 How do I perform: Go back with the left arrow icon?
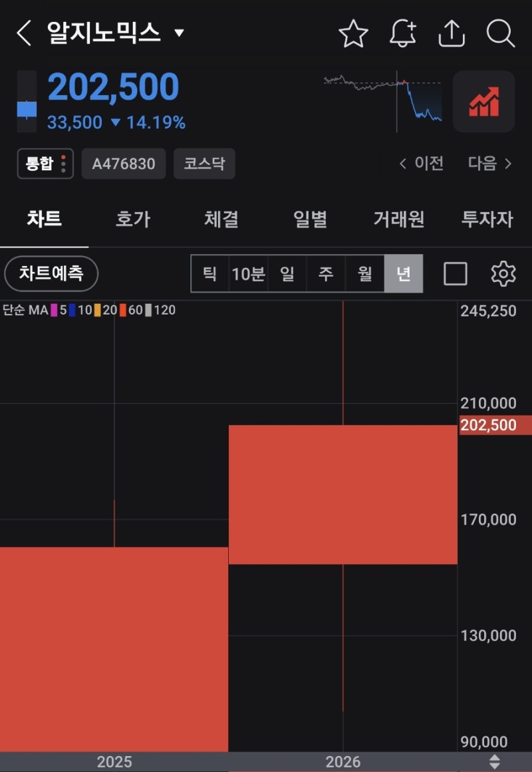(x=24, y=33)
